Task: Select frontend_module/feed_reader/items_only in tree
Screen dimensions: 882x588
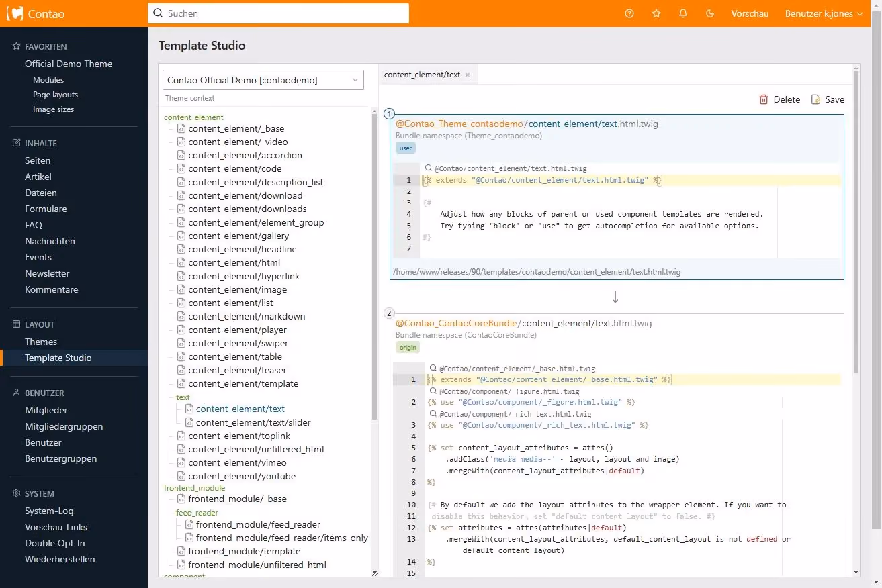Action: pyautogui.click(x=282, y=538)
